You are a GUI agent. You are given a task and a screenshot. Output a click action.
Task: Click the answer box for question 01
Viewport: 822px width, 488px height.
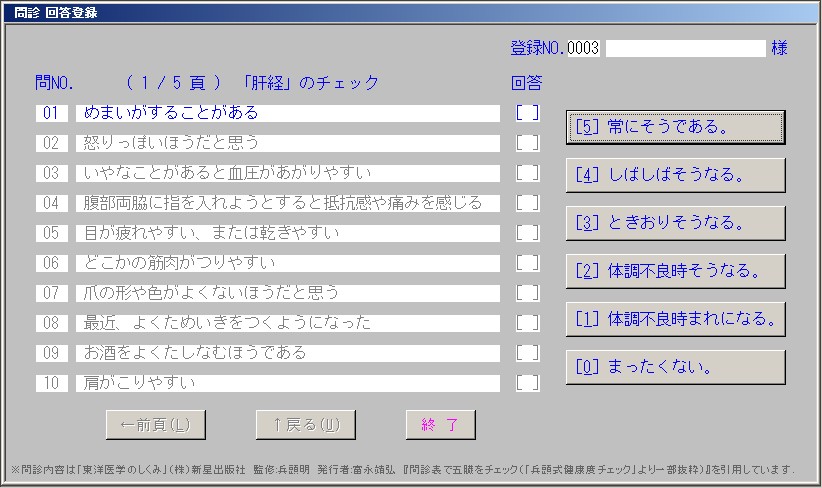coord(527,113)
